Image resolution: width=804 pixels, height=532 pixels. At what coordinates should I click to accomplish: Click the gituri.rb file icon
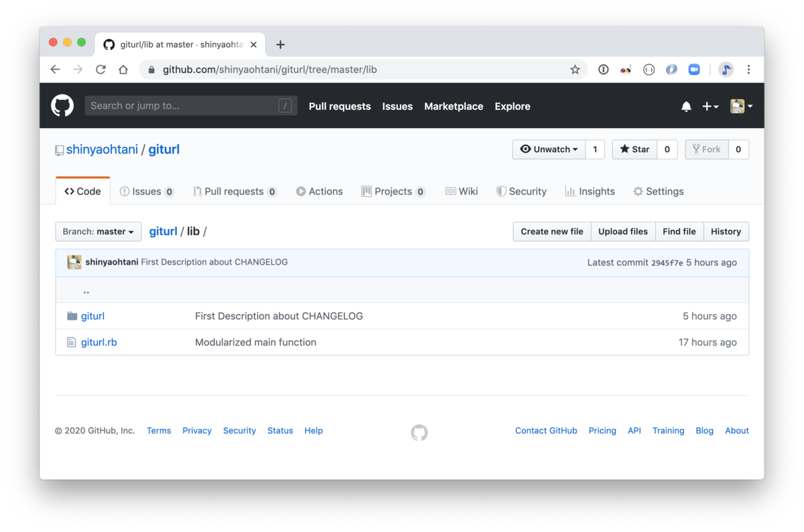[x=72, y=342]
